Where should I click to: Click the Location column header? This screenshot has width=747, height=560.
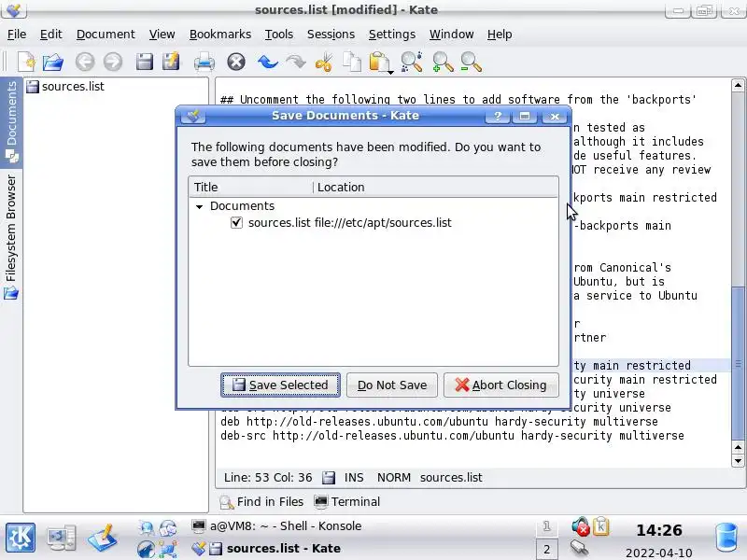pyautogui.click(x=435, y=188)
